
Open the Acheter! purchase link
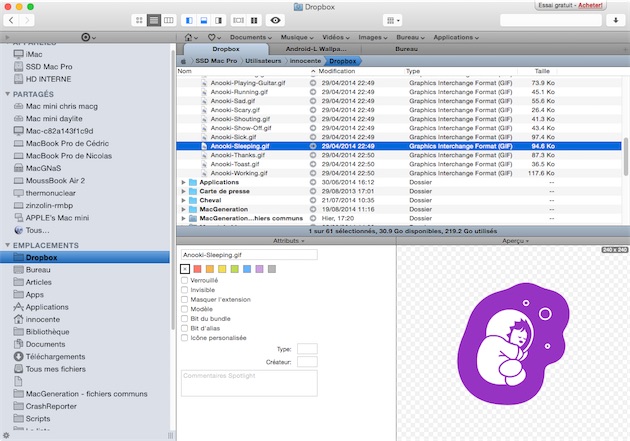point(590,5)
